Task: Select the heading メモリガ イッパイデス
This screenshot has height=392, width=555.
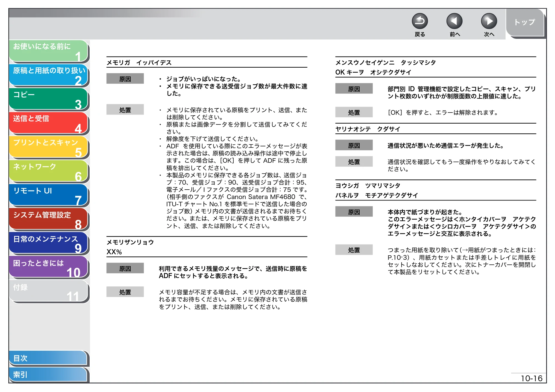Action: (x=139, y=62)
